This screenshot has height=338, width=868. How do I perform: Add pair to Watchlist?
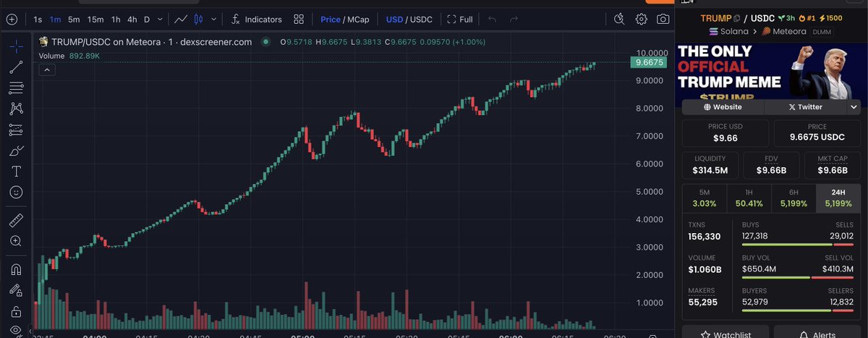point(726,332)
